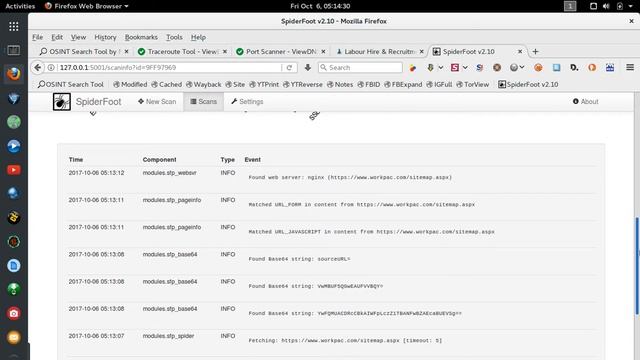Open the Bookmarks menu
Viewport: 640px width, 360px height.
[x=141, y=37]
